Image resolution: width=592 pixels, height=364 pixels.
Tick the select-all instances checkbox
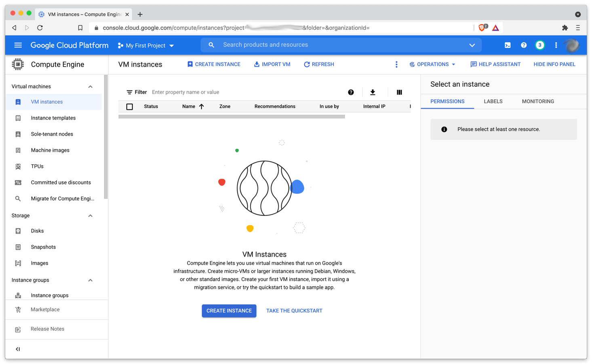[129, 107]
